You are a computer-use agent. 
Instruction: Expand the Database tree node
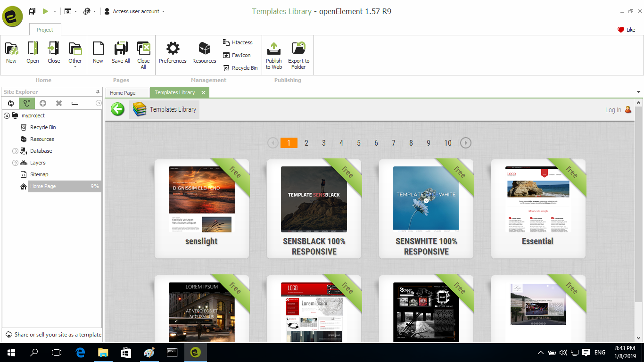tap(15, 151)
